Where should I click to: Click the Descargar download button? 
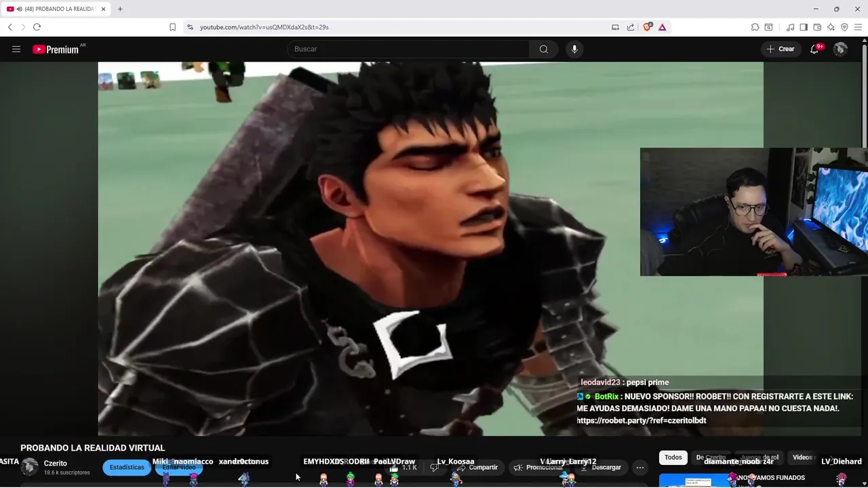[601, 468]
